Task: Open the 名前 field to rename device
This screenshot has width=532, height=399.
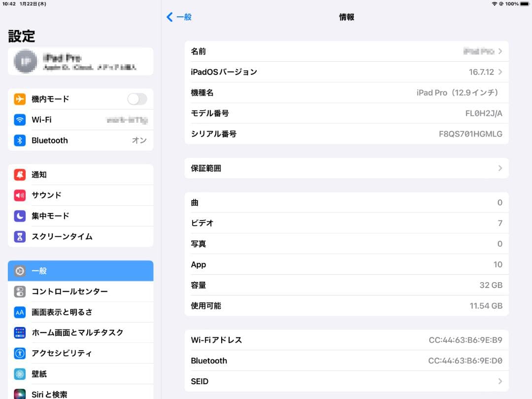Action: 345,51
